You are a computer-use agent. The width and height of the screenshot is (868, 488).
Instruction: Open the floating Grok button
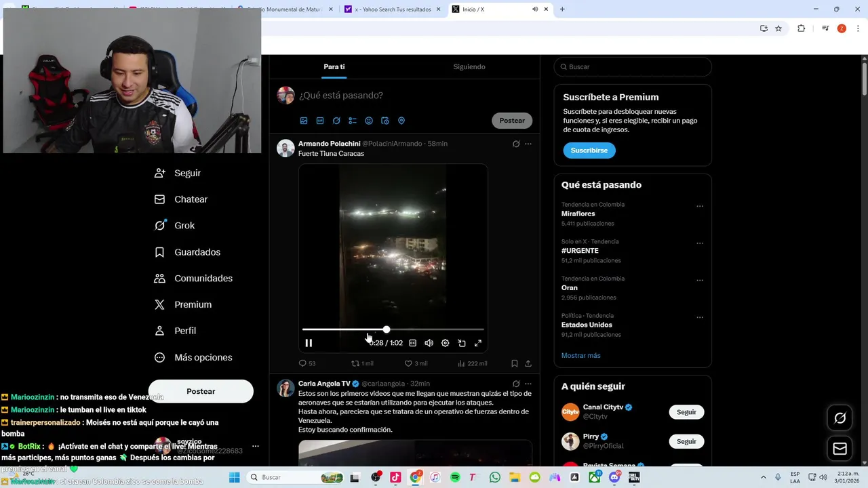pos(840,418)
